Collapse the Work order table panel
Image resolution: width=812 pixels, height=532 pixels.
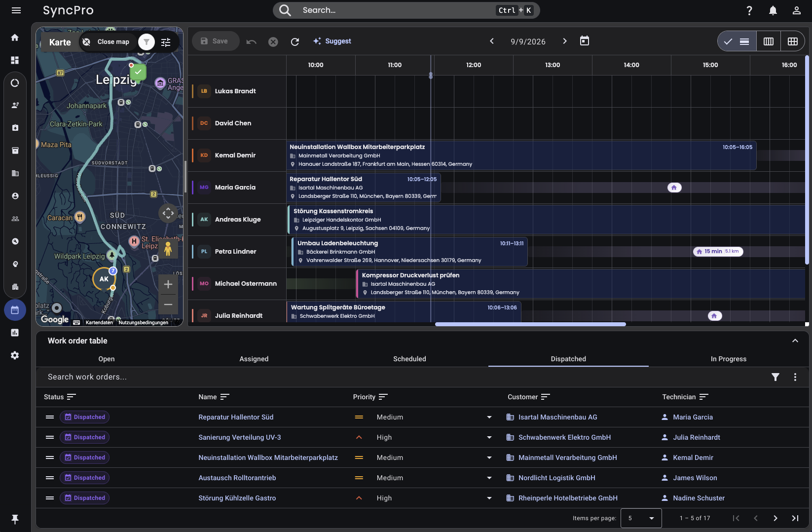795,341
